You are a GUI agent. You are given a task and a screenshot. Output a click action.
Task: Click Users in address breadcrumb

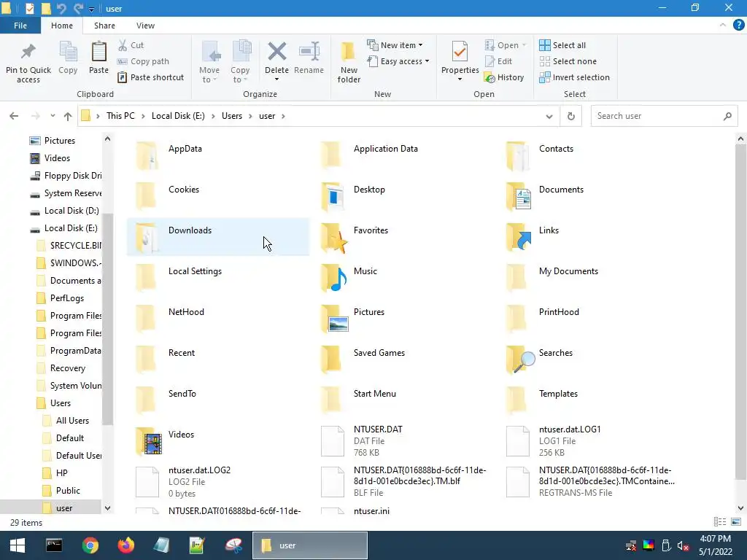pyautogui.click(x=232, y=116)
